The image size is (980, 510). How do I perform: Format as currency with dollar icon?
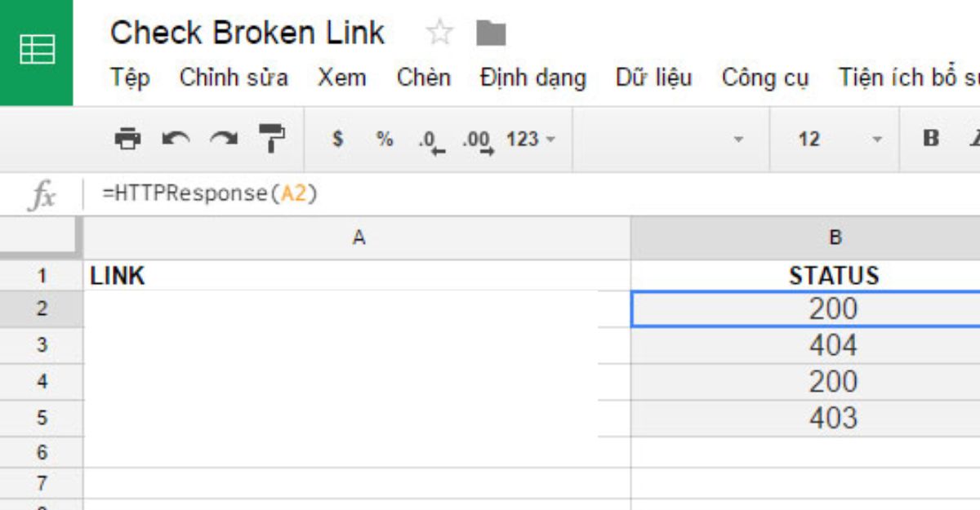click(337, 140)
